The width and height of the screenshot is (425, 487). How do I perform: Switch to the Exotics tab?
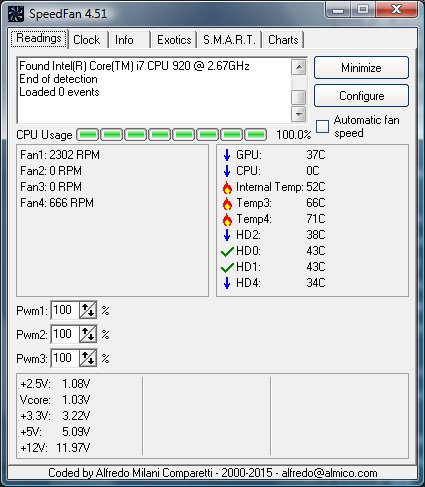tap(174, 40)
